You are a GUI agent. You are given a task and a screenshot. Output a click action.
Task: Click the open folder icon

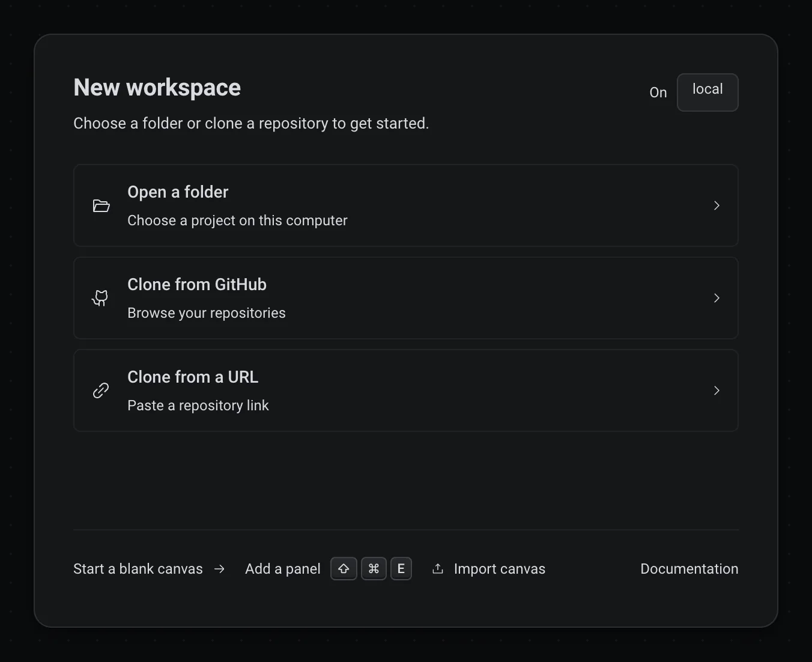[x=101, y=206]
